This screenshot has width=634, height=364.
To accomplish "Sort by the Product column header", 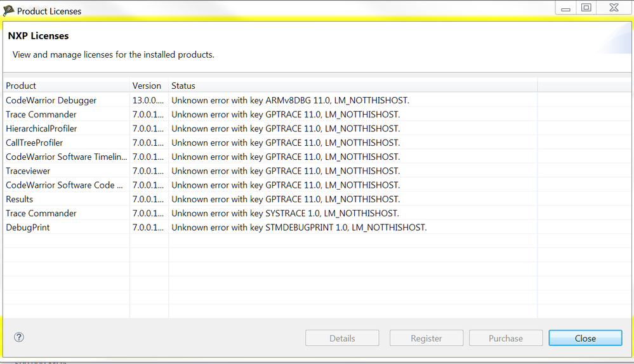I will 66,86.
